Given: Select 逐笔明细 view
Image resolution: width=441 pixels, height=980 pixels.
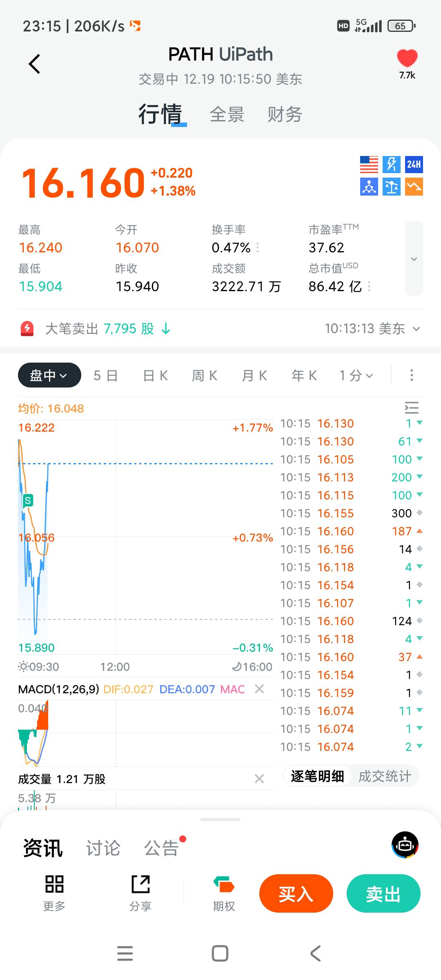Looking at the screenshot, I should point(317,776).
